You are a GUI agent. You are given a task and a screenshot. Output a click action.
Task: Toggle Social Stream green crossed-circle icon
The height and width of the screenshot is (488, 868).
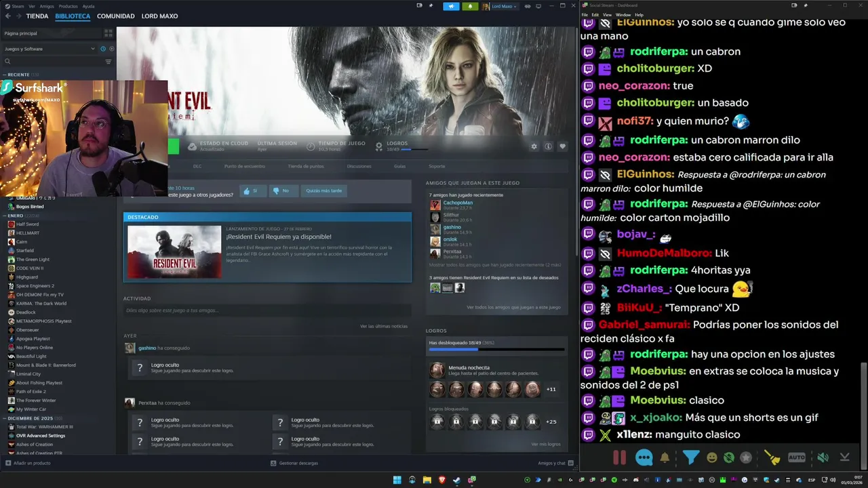pyautogui.click(x=729, y=457)
